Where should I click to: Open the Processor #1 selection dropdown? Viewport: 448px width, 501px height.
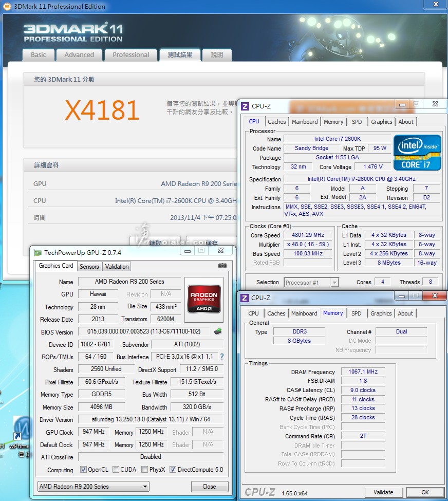click(x=311, y=283)
